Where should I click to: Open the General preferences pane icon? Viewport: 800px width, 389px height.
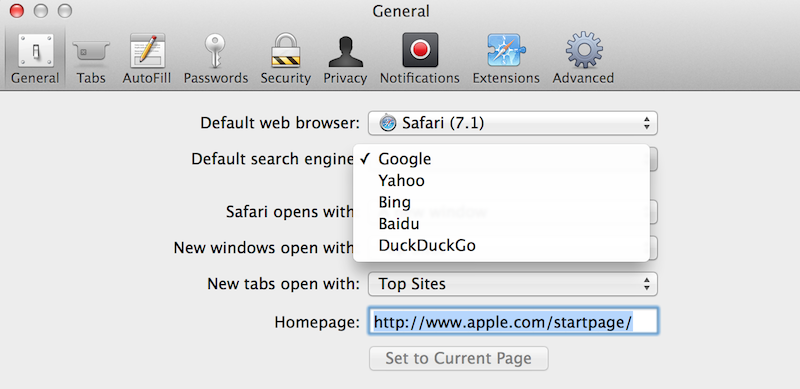point(35,51)
